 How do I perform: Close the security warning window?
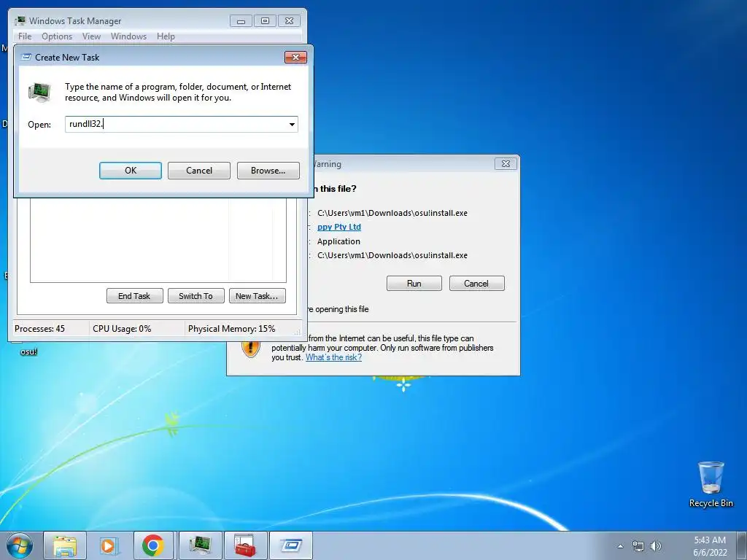click(506, 164)
